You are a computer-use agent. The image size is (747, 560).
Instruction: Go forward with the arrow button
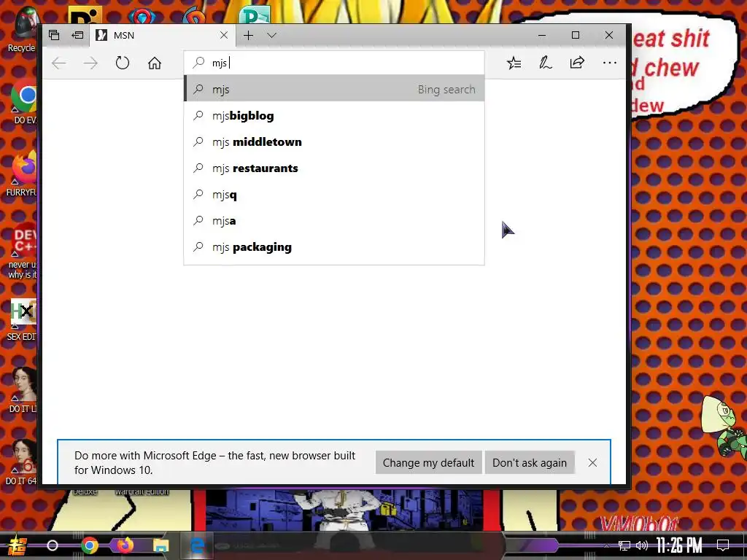click(x=90, y=63)
